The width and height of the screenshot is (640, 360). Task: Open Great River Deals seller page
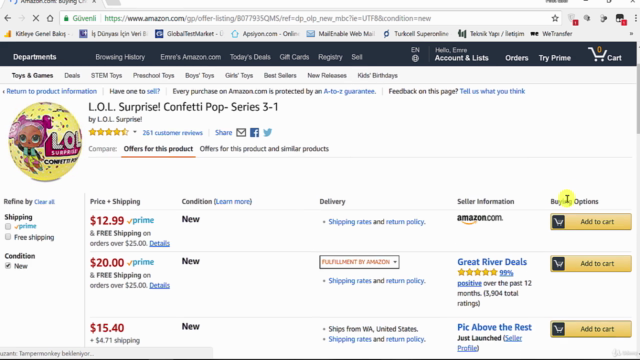tap(492, 262)
